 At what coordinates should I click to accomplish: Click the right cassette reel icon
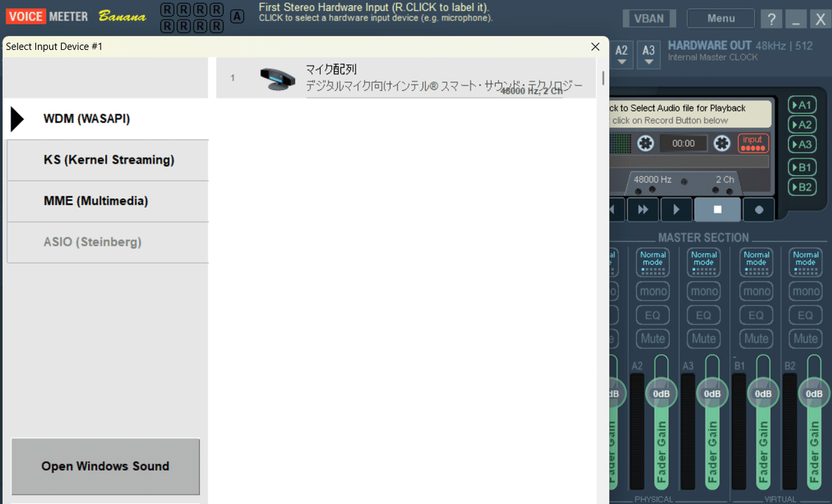point(722,144)
